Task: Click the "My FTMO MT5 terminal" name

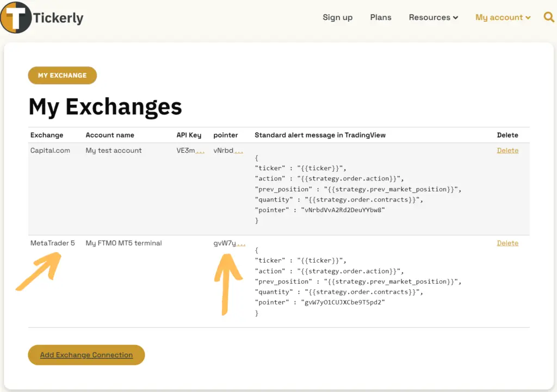Action: 123,243
